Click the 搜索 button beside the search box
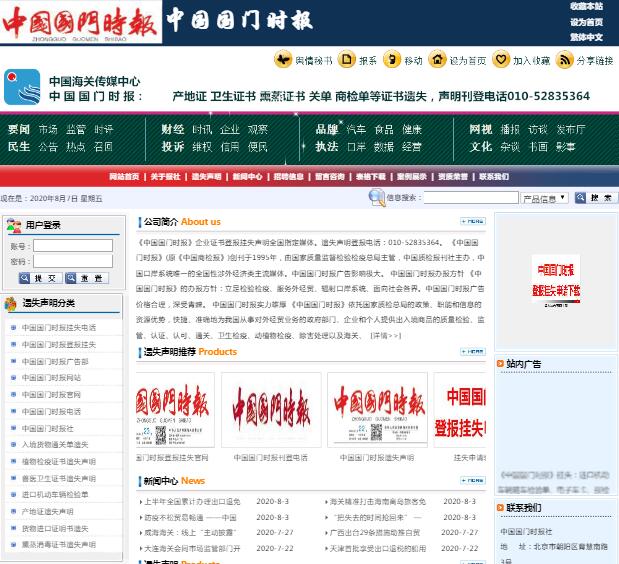Screen dimensions: 619x564 [596, 198]
